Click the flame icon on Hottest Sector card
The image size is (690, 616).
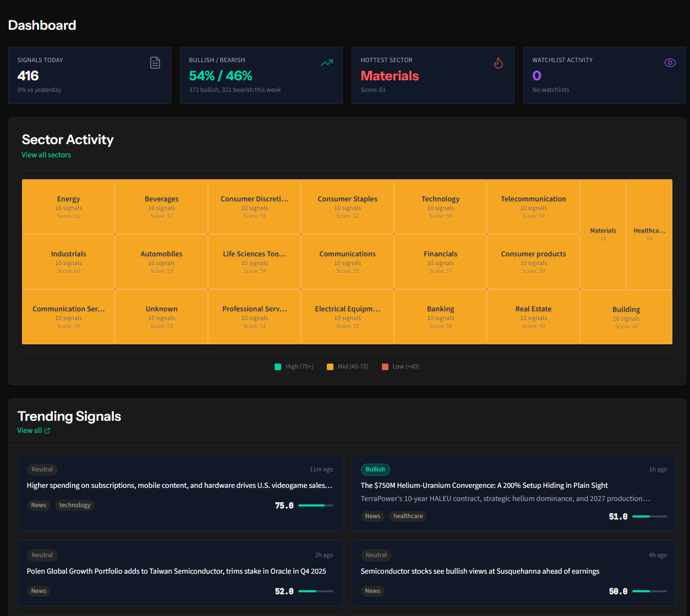499,63
